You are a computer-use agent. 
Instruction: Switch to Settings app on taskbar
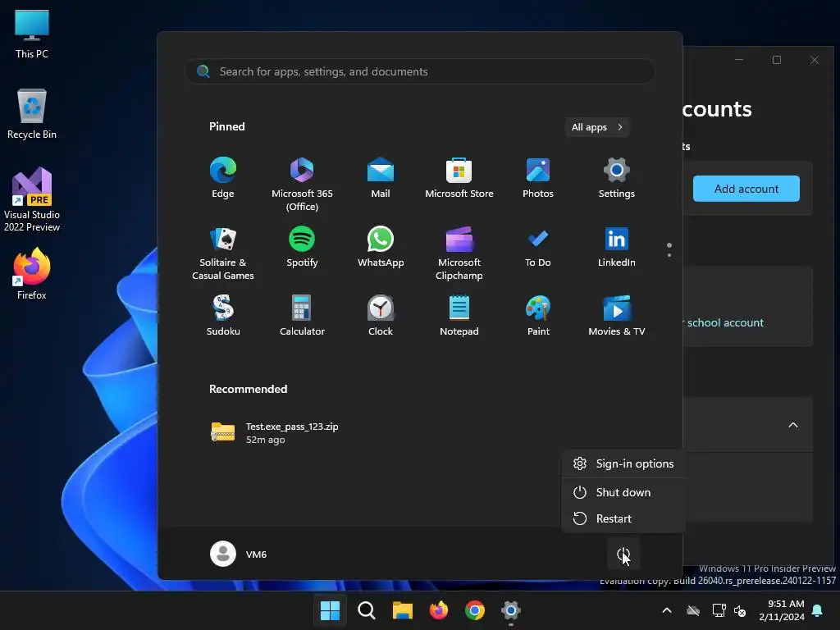[x=511, y=610]
